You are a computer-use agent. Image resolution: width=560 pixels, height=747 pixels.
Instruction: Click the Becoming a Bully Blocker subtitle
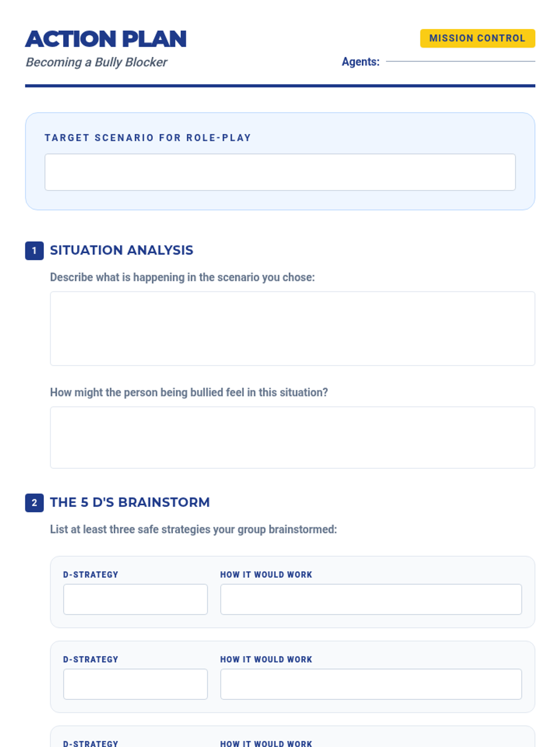click(x=96, y=62)
